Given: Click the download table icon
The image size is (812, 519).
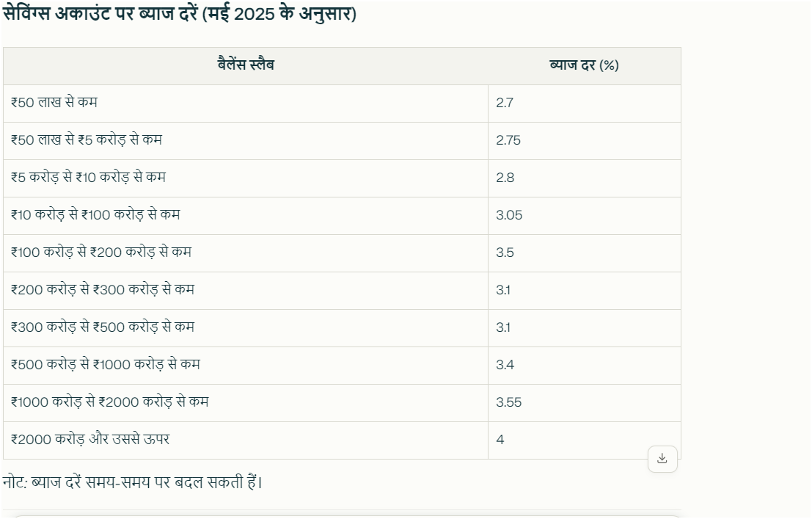Looking at the screenshot, I should [662, 459].
